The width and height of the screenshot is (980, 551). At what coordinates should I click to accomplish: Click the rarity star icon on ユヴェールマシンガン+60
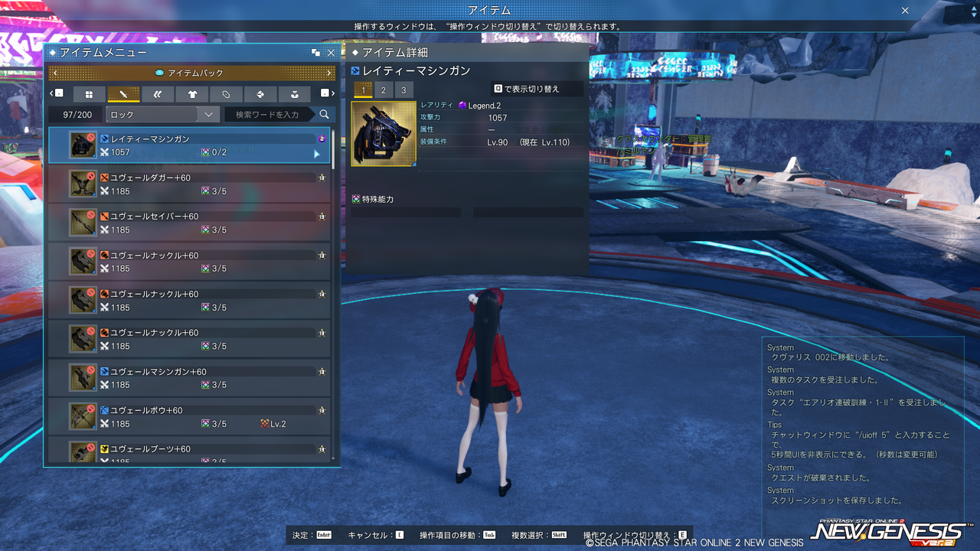(322, 372)
